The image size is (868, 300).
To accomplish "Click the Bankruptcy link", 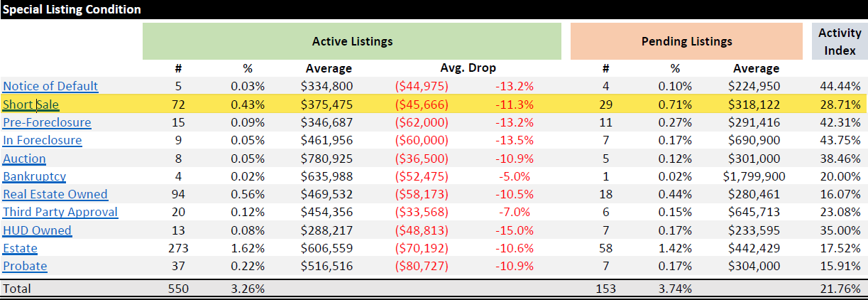I will click(x=33, y=176).
